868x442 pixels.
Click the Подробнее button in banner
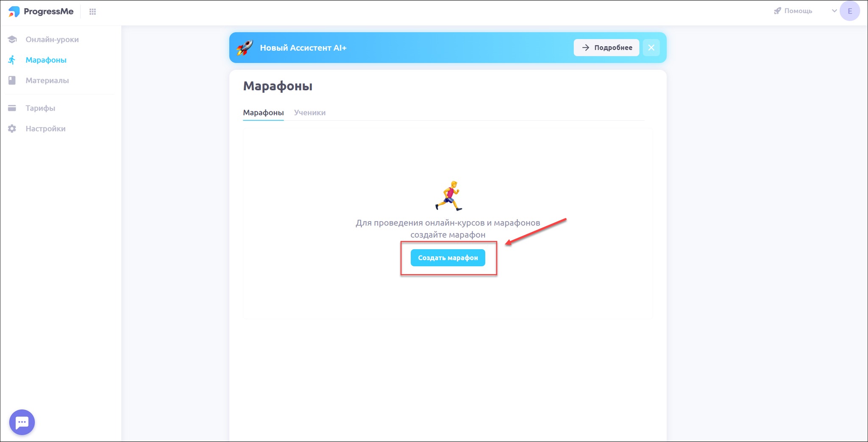(606, 48)
